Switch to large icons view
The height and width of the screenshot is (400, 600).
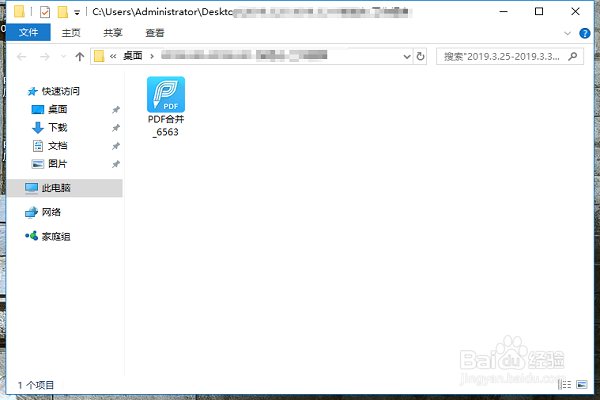pyautogui.click(x=582, y=384)
